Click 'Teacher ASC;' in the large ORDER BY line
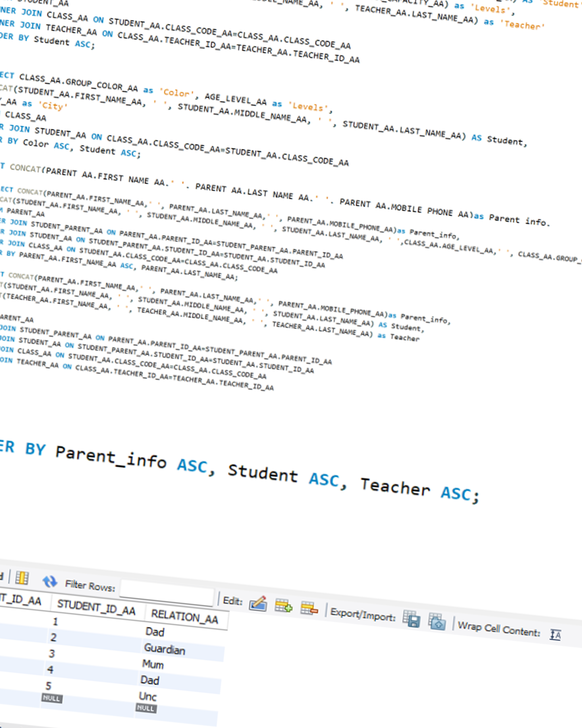Viewport: 582px width, 728px height. (x=420, y=490)
